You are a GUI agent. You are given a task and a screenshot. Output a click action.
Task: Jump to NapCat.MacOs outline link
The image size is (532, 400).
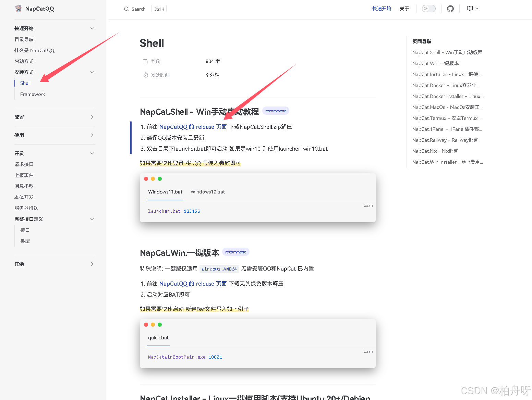coord(447,107)
